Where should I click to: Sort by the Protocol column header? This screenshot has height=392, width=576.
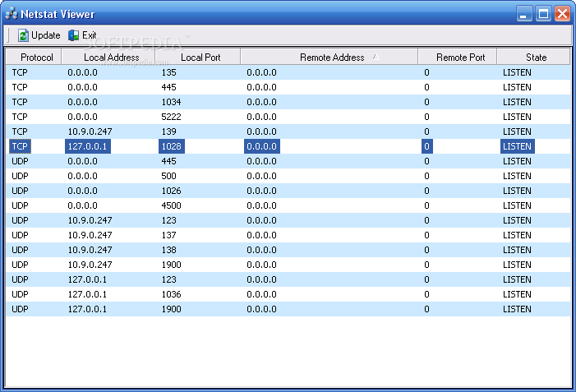point(35,58)
